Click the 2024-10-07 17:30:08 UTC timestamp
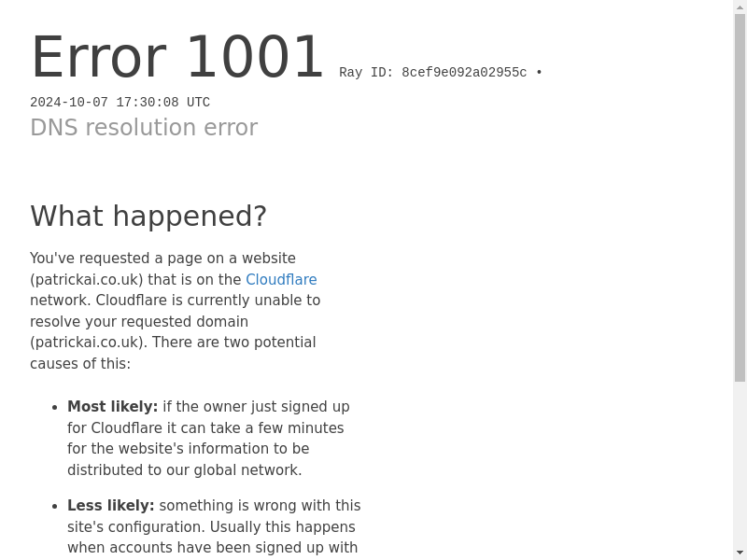The width and height of the screenshot is (747, 560). click(x=120, y=103)
